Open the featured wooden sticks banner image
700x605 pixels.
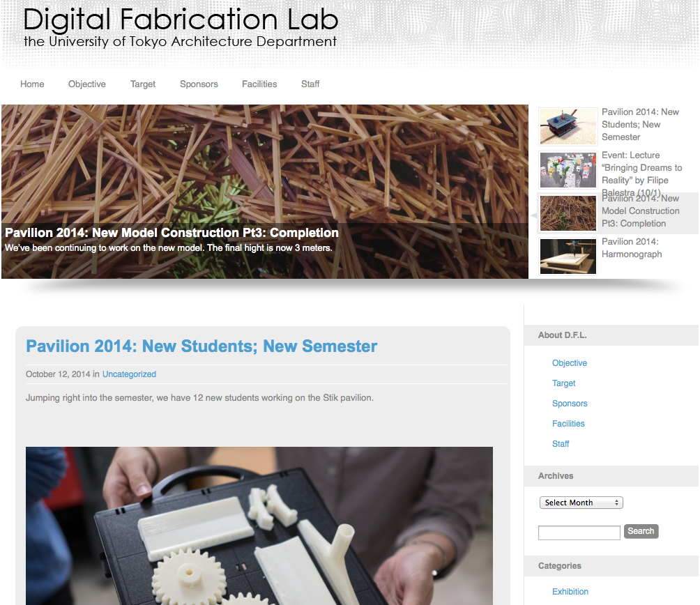pyautogui.click(x=265, y=192)
